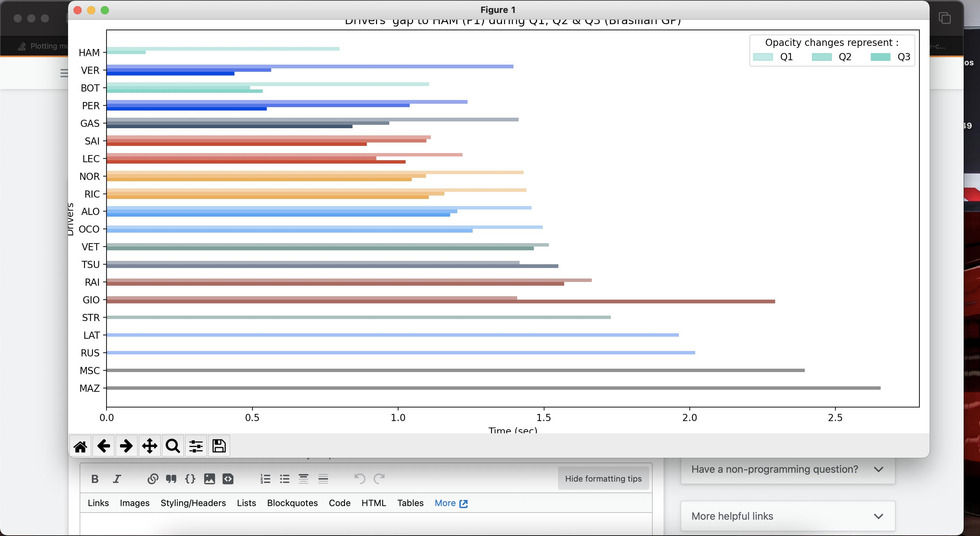Apply Italic formatting in the editor
Screen dimensions: 980x536
[117, 479]
